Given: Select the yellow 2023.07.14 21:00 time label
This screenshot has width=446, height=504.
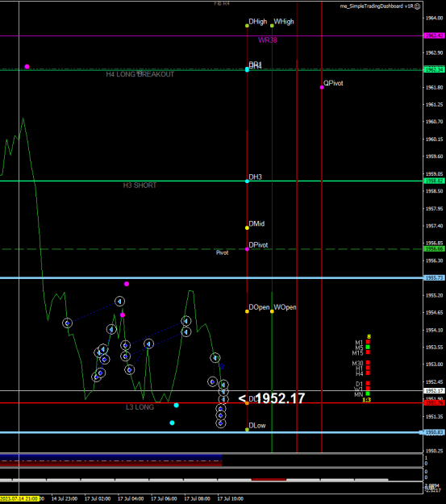Looking at the screenshot, I should [19, 498].
